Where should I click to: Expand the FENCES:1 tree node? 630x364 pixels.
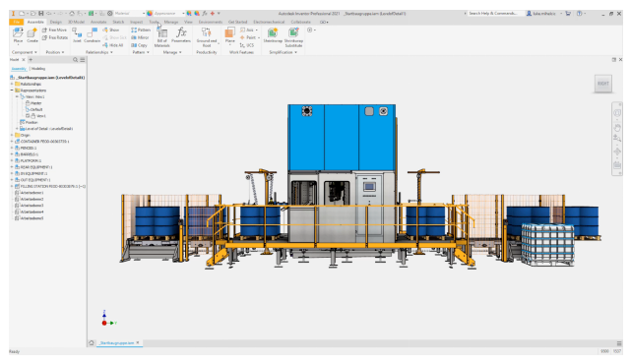(12, 149)
